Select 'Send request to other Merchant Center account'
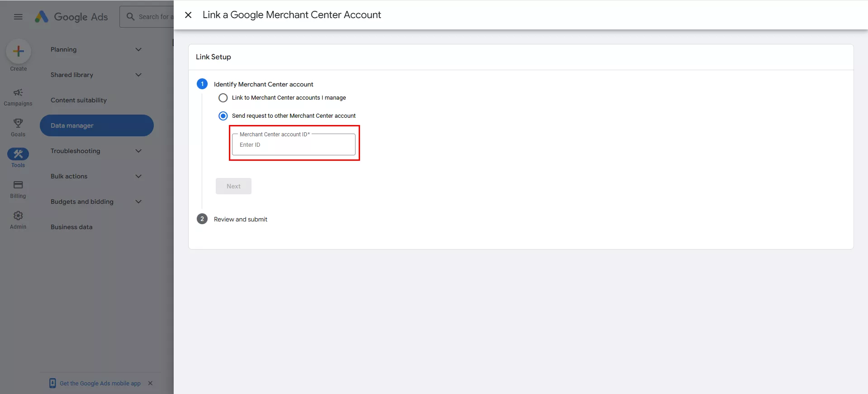The height and width of the screenshot is (394, 868). tap(223, 116)
